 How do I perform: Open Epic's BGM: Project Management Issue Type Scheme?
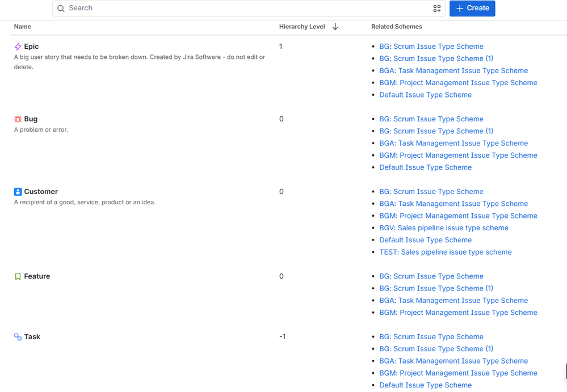pos(458,83)
